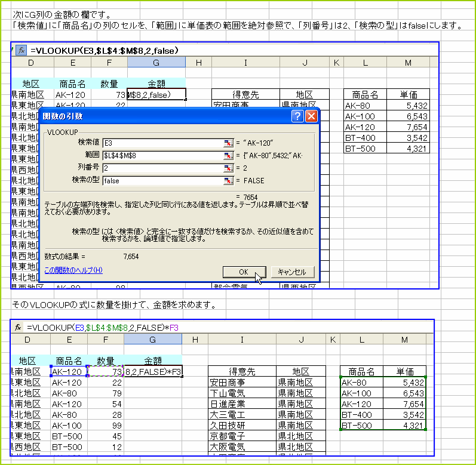Click the 範囲 input field with $L$4:$M$8
Image resolution: width=476 pixels, height=465 pixels.
point(163,156)
